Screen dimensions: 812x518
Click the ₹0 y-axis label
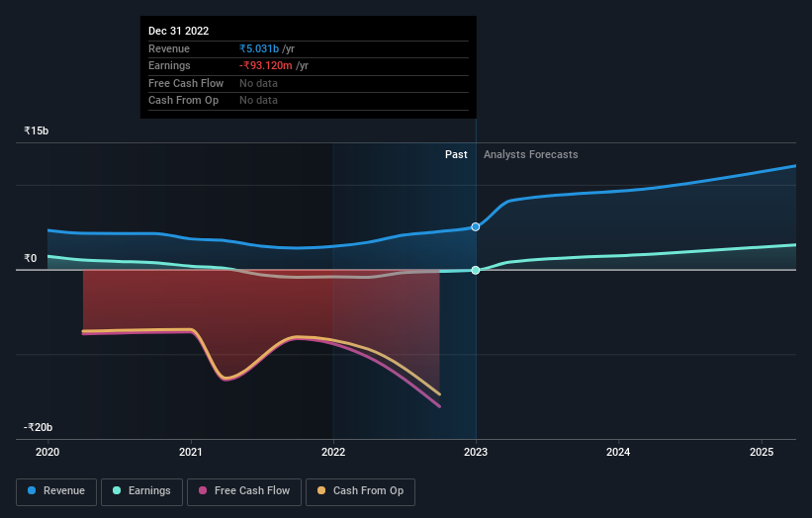pyautogui.click(x=30, y=258)
